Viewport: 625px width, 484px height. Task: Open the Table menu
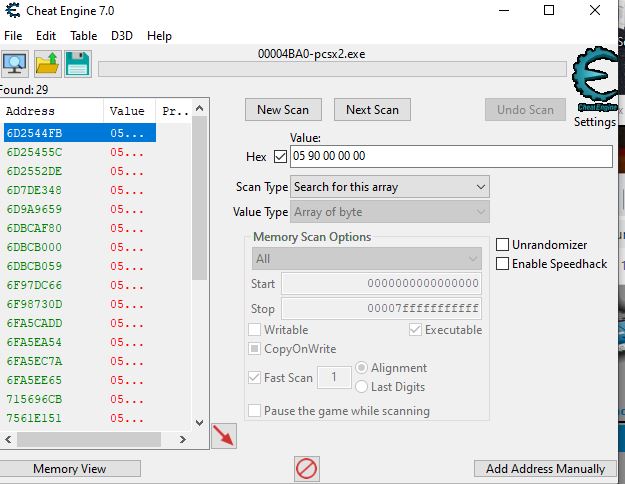coord(83,36)
